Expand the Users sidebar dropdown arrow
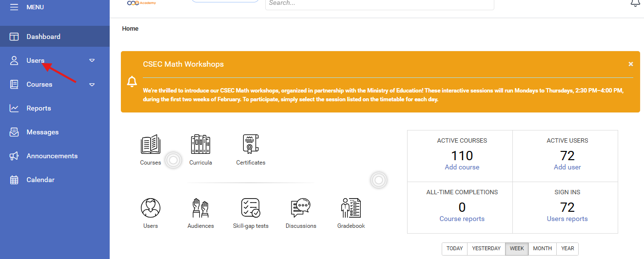The width and height of the screenshot is (644, 259). tap(92, 60)
